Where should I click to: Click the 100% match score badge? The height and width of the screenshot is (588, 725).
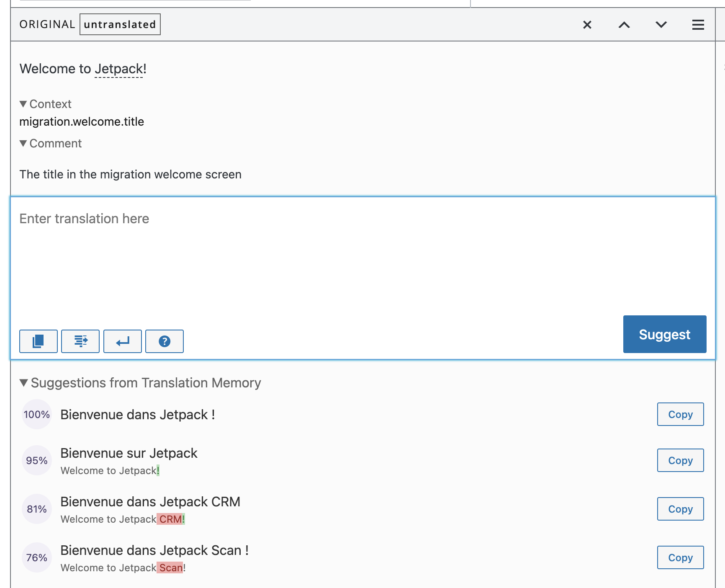[x=37, y=415]
